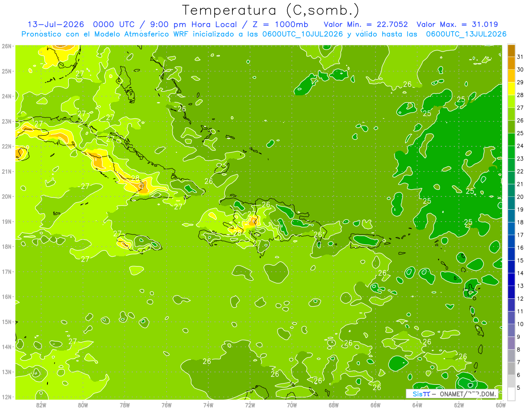The width and height of the screenshot is (532, 411).
Task: Click the '13N' latitude axis label
Action: (x=6, y=372)
